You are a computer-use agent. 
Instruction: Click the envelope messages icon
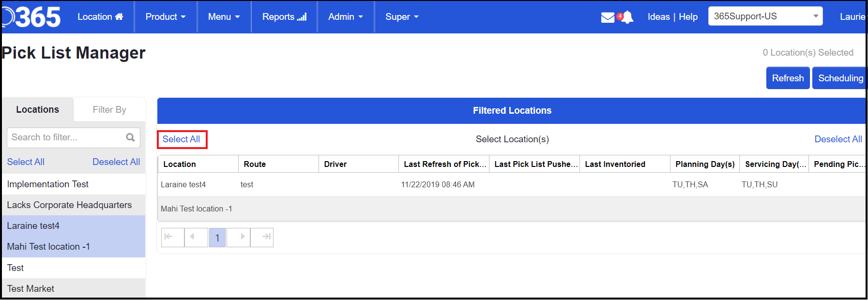[608, 17]
